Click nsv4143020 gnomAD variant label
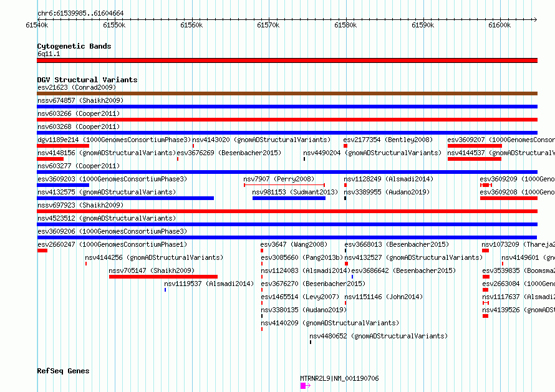Viewport: 555px width, 392px height. coord(261,140)
